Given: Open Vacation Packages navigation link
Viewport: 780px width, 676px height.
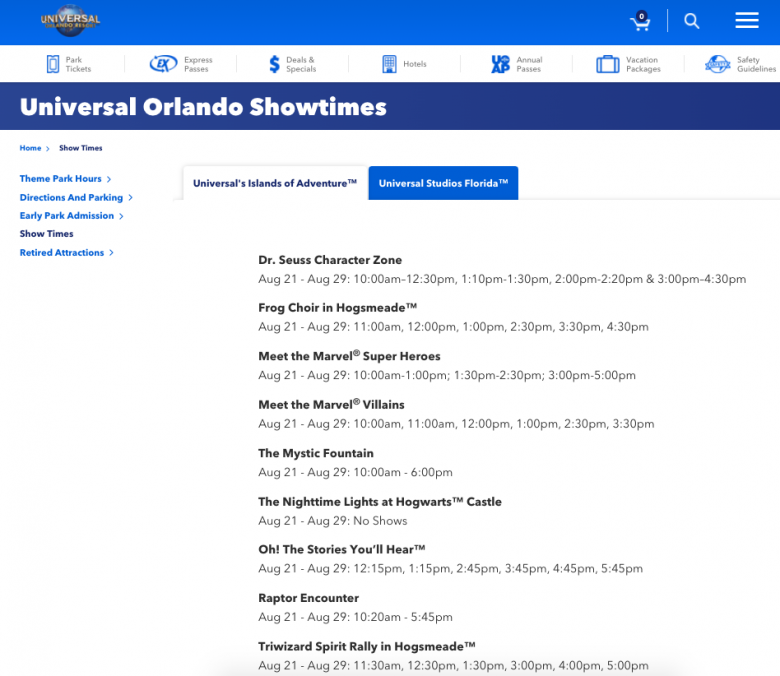Looking at the screenshot, I should coord(643,64).
